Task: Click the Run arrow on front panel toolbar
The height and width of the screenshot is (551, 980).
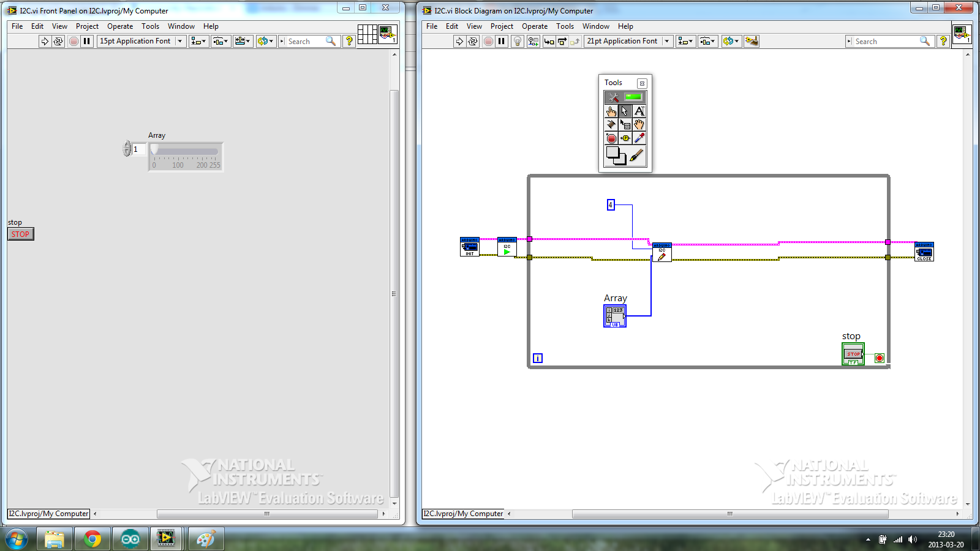Action: point(45,41)
